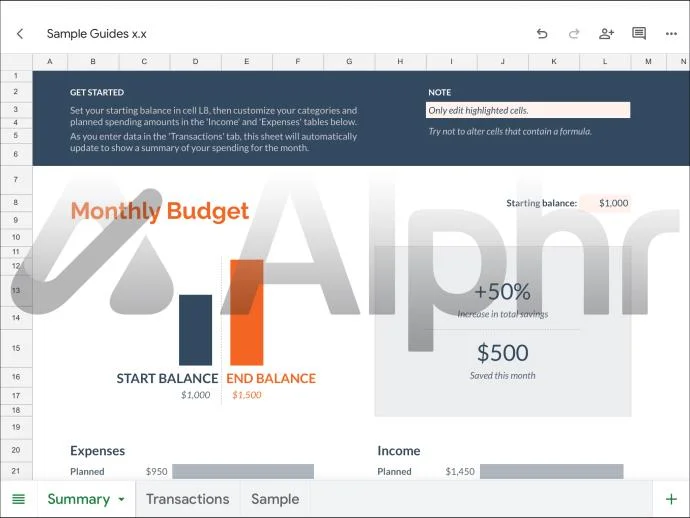This screenshot has height=518, width=690.
Task: Select row 15 header
Action: click(16, 348)
